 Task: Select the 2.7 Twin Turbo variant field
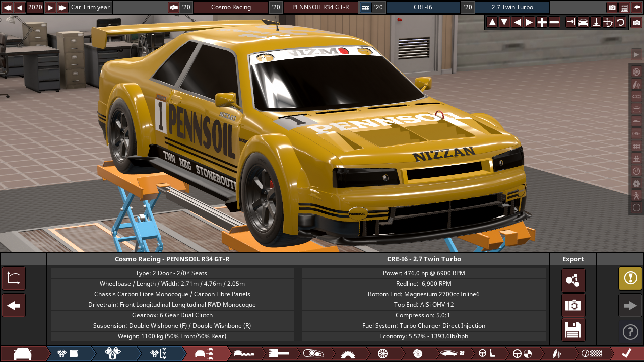pyautogui.click(x=512, y=7)
